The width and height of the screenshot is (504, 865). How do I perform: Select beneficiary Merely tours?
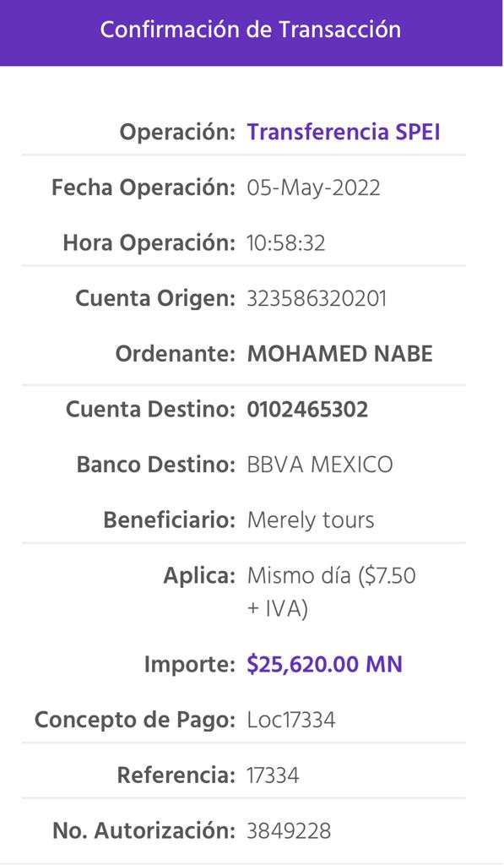pyautogui.click(x=311, y=520)
